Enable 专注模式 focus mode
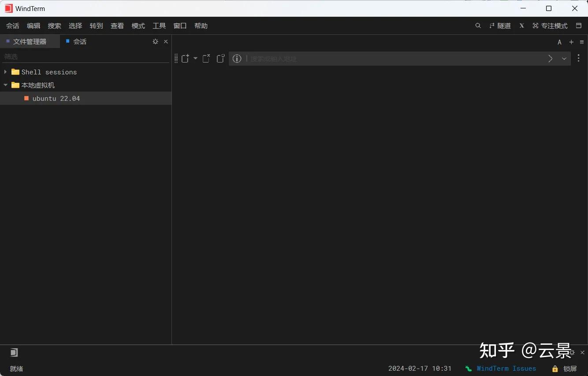This screenshot has height=376, width=588. (x=550, y=26)
